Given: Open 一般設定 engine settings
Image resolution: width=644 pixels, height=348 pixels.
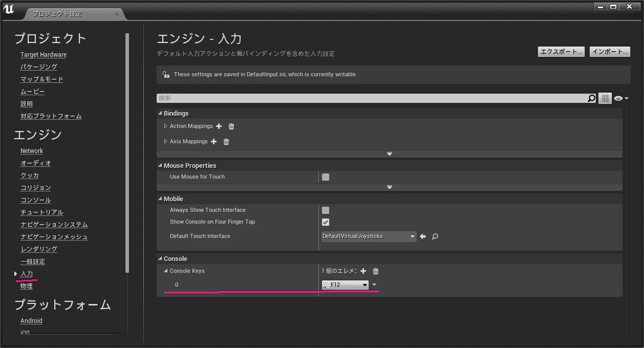Looking at the screenshot, I should click(33, 262).
